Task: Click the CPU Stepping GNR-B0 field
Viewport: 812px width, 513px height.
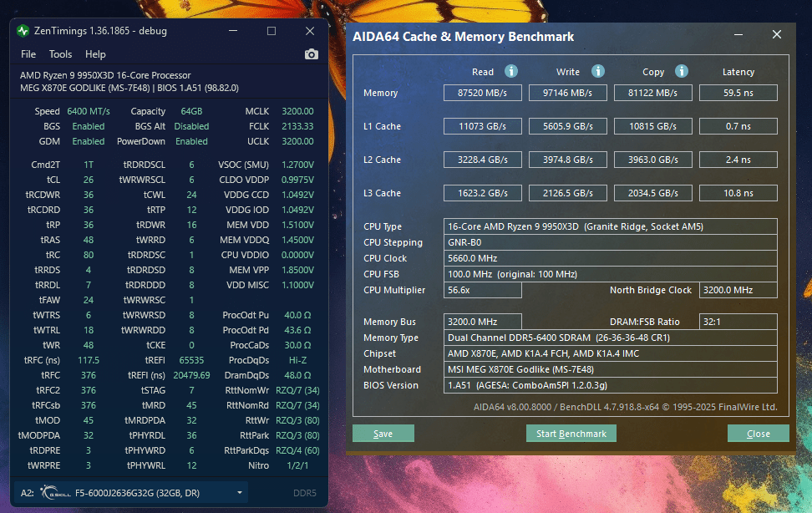Action: [x=611, y=242]
